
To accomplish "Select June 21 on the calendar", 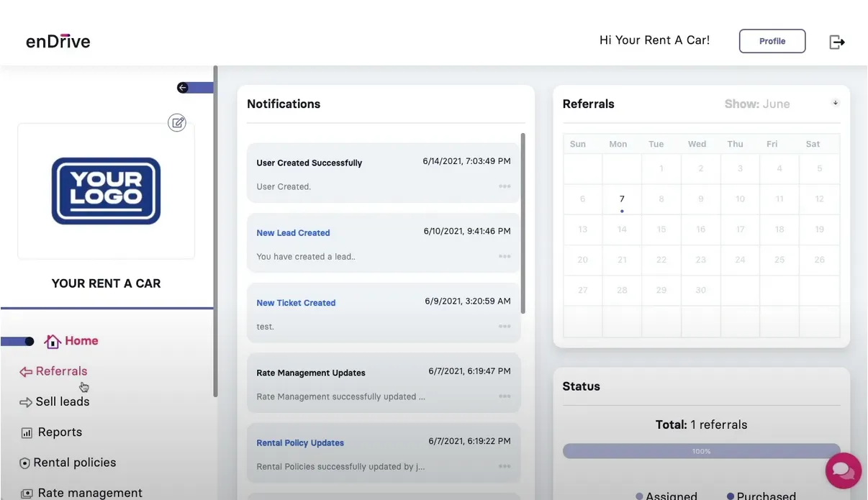I will pyautogui.click(x=622, y=260).
